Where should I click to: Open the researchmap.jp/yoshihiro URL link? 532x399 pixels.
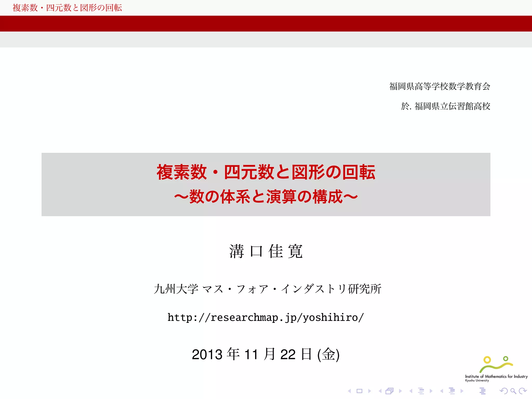tap(266, 317)
